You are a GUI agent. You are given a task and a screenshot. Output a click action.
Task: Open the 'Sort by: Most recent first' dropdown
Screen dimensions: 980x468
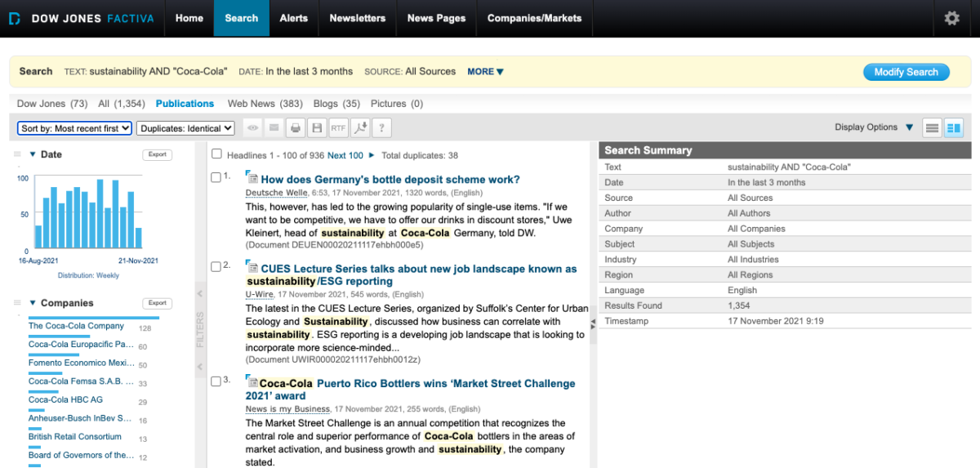pyautogui.click(x=74, y=128)
